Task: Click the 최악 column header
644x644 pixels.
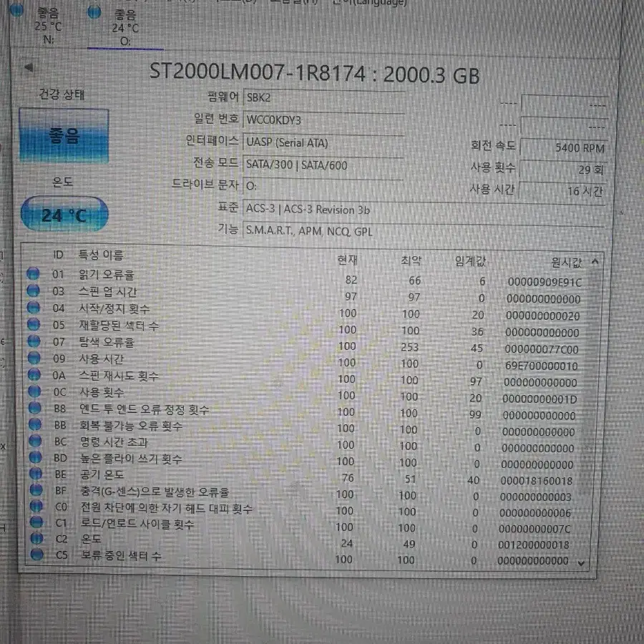Action: click(x=411, y=260)
